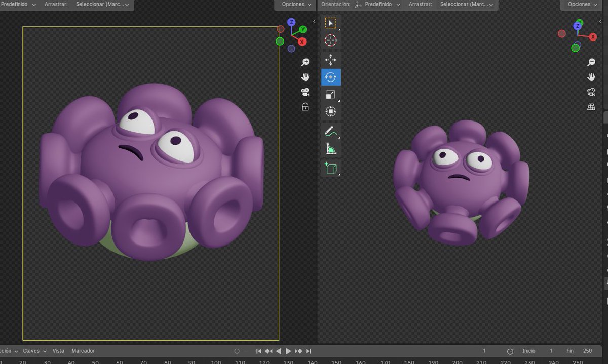Click the red X axis on left viewport gizmo
The width and height of the screenshot is (608, 364).
pos(302,42)
